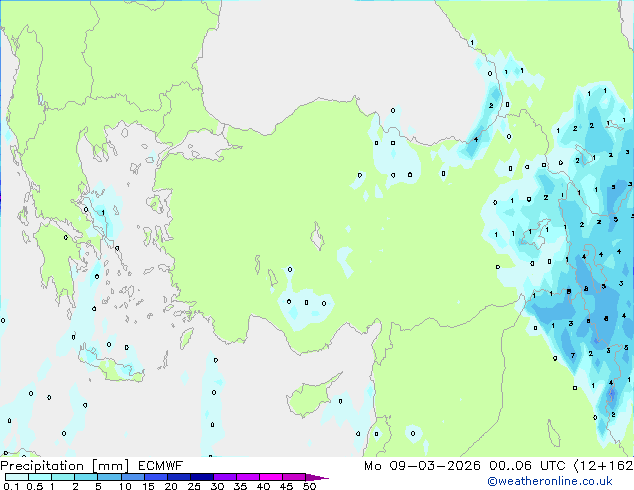Pick the purple swatch between 30 and 35
The height and width of the screenshot is (490, 634).
[x=225, y=477]
